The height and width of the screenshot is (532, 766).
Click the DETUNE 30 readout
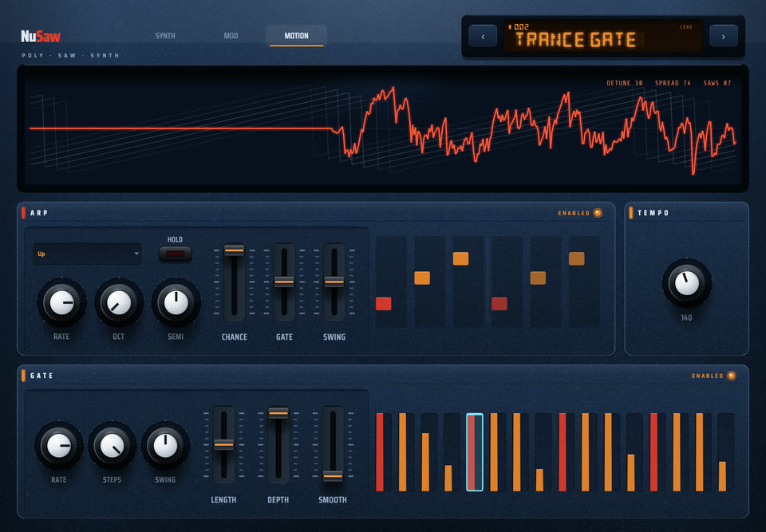pos(624,83)
